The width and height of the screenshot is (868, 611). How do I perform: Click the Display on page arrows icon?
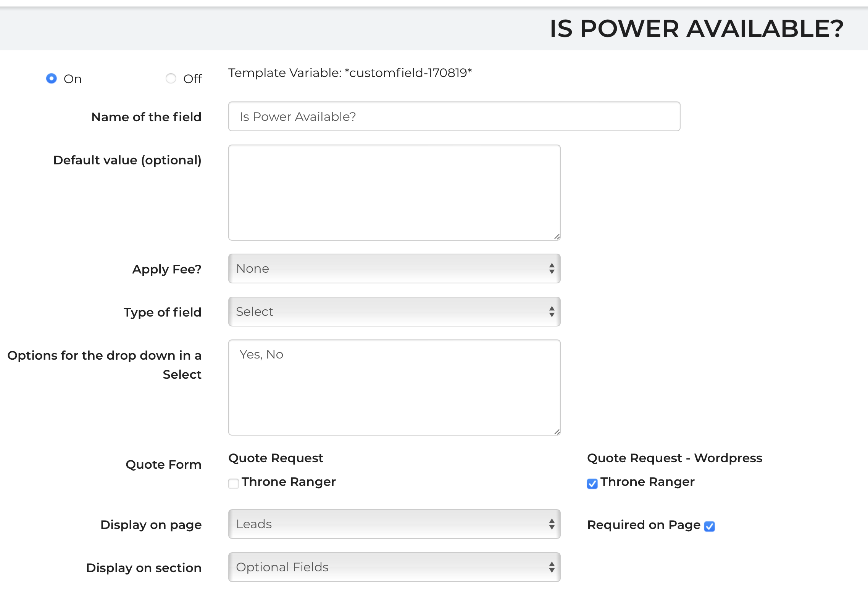552,524
